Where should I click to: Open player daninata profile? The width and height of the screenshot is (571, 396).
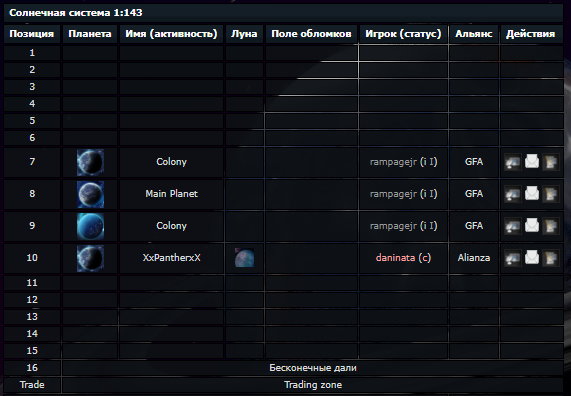[x=395, y=258]
